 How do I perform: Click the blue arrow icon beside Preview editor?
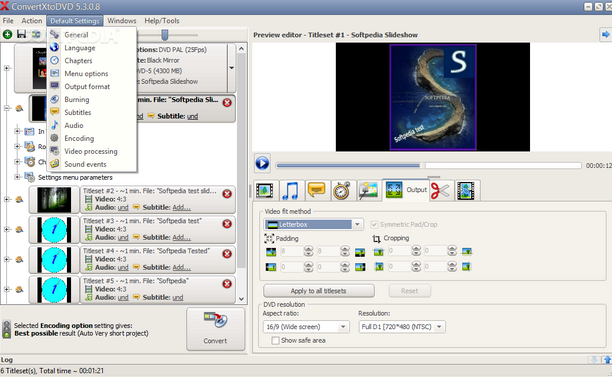(605, 35)
